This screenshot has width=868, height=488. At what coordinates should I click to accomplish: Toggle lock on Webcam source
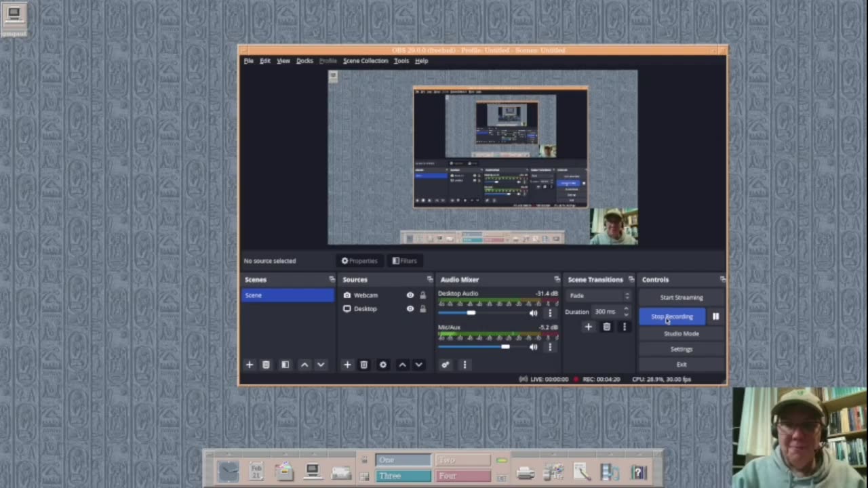422,296
